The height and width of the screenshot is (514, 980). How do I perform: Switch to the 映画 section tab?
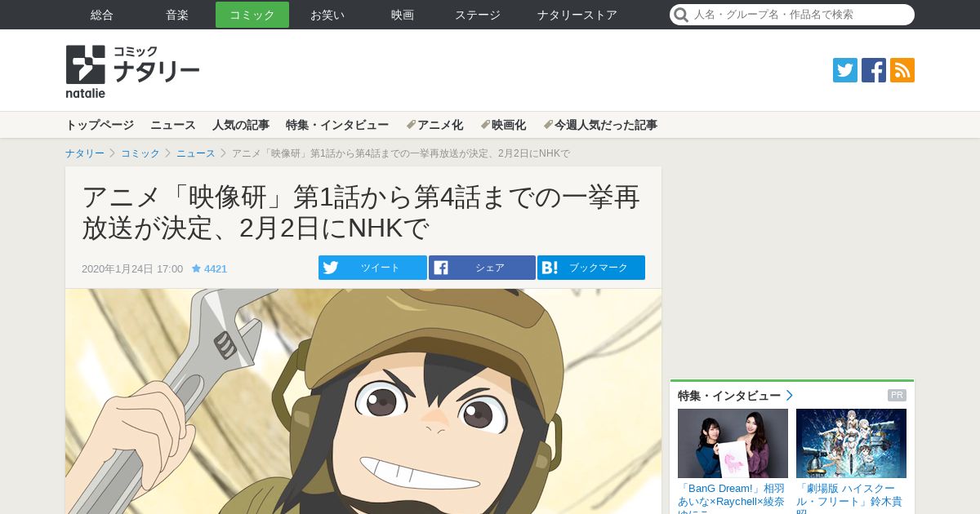click(403, 15)
